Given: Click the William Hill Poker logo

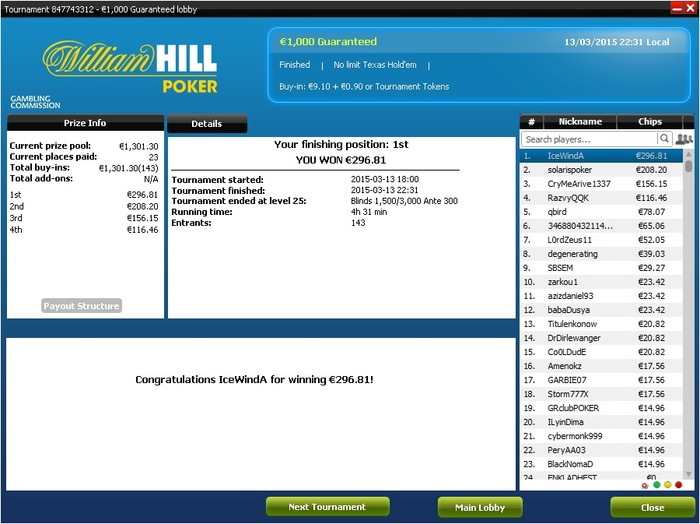Looking at the screenshot, I should [130, 66].
